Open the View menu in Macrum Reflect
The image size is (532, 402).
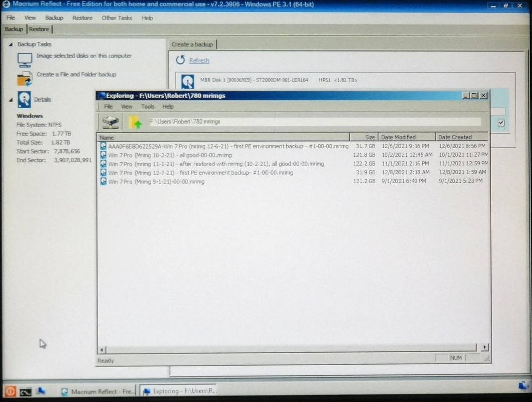tap(30, 18)
